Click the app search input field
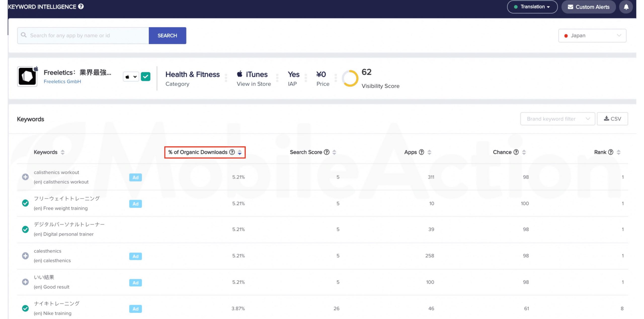Viewport: 644px width, 319px height. coord(83,36)
